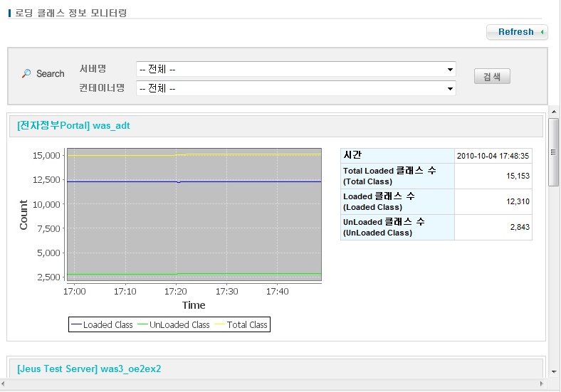Click the blue Loaded Class legend entry
Image resolution: width=561 pixels, height=392 pixels.
pos(102,325)
